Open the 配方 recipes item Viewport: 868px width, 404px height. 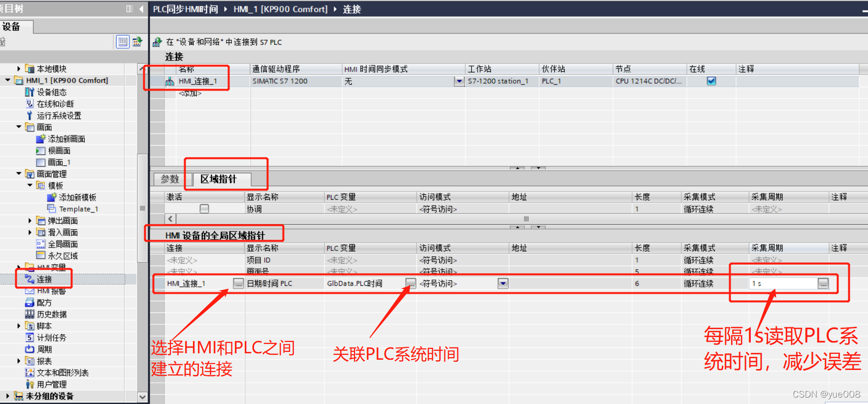(44, 303)
